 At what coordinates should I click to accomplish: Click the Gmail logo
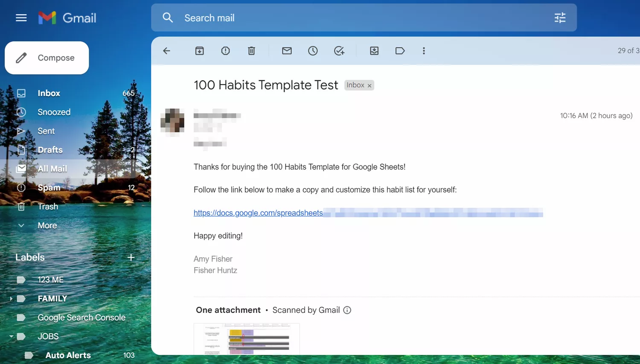67,18
